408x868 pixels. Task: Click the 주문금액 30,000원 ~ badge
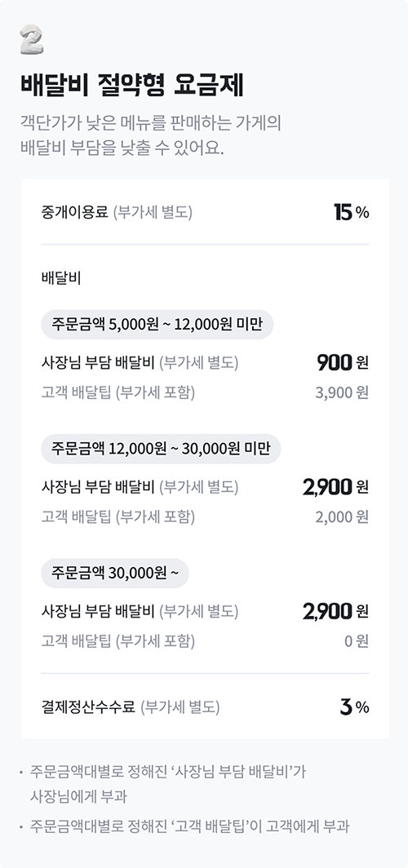(115, 573)
